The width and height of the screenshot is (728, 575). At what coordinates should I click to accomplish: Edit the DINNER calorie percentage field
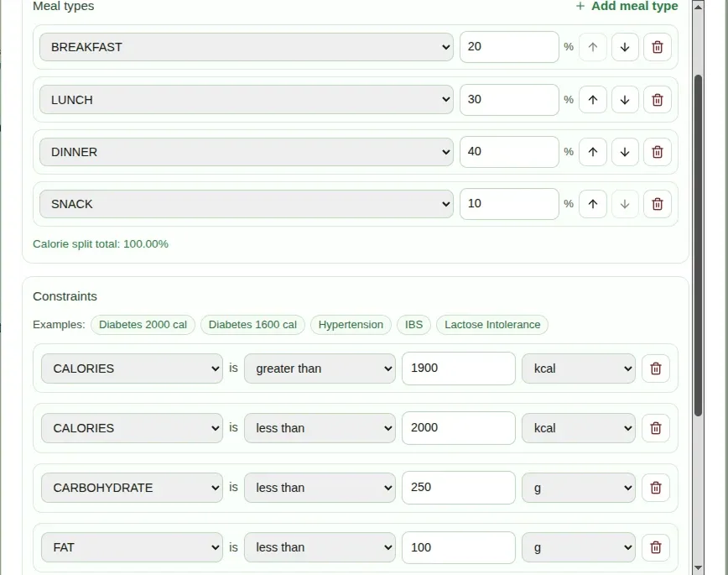coord(509,152)
